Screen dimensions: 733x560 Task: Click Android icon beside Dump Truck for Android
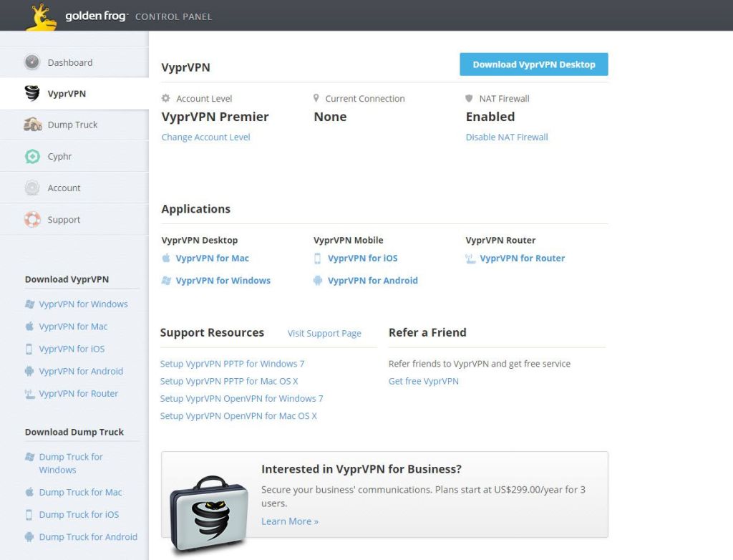coord(29,536)
